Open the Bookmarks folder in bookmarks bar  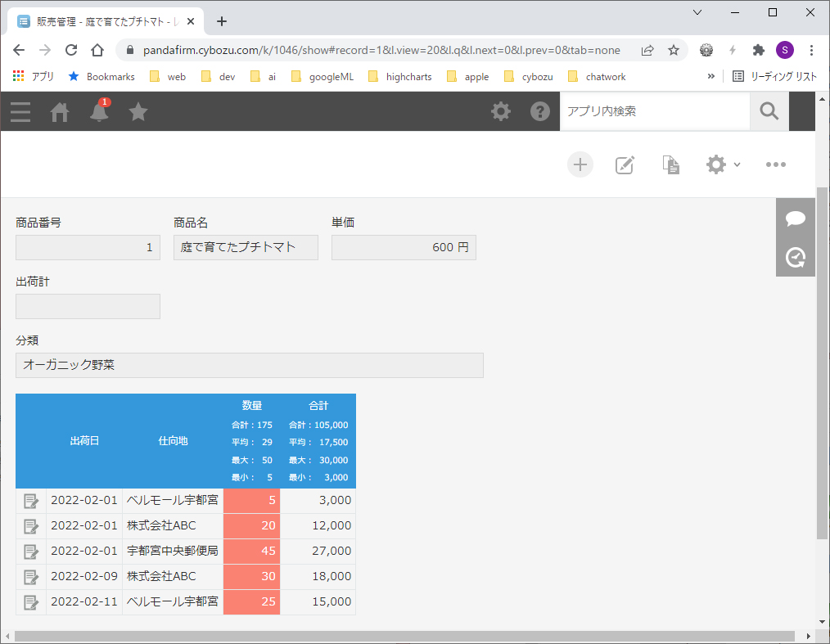[101, 77]
